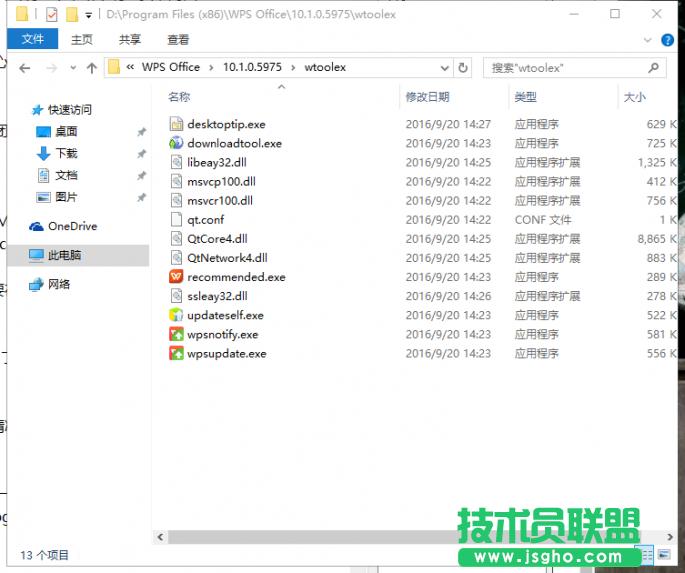This screenshot has height=573, width=685.
Task: Open 下载 in the navigation pane
Action: 66,153
